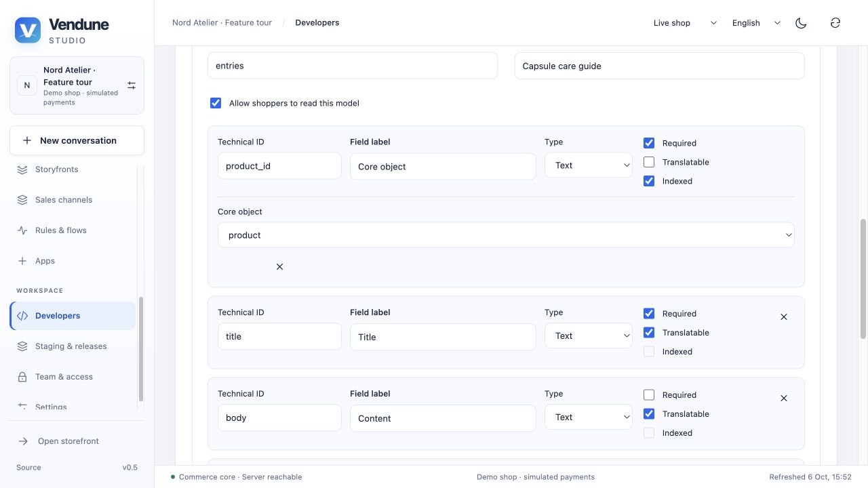Click Capsule care guide input field
The height and width of the screenshot is (488, 868).
coord(659,66)
